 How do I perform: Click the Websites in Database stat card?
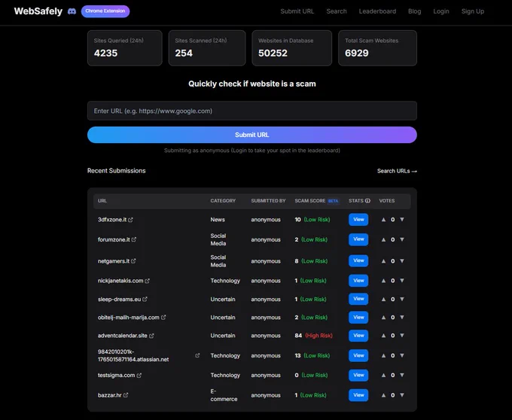(291, 48)
